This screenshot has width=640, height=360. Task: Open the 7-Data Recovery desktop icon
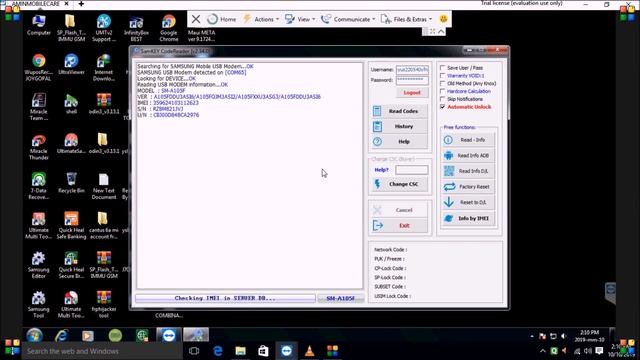pyautogui.click(x=39, y=186)
